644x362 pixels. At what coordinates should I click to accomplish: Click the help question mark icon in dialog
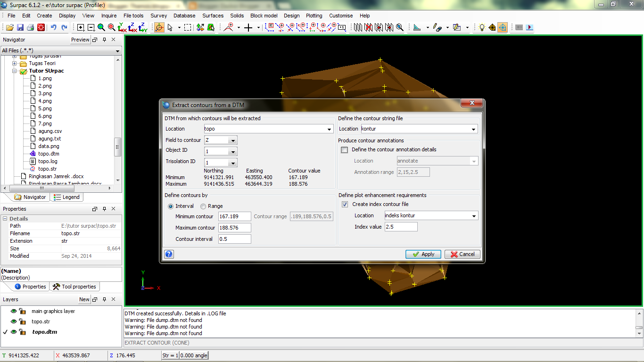coord(169,254)
